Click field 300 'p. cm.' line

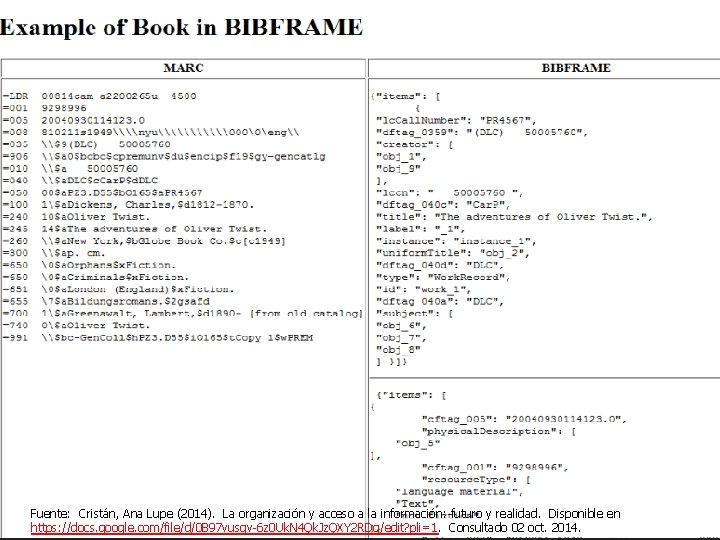tap(54, 253)
